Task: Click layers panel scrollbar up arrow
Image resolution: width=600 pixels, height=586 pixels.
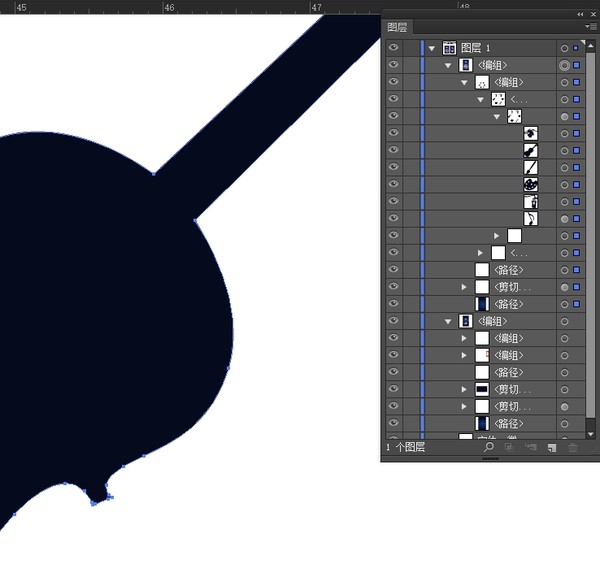Action: (x=590, y=46)
